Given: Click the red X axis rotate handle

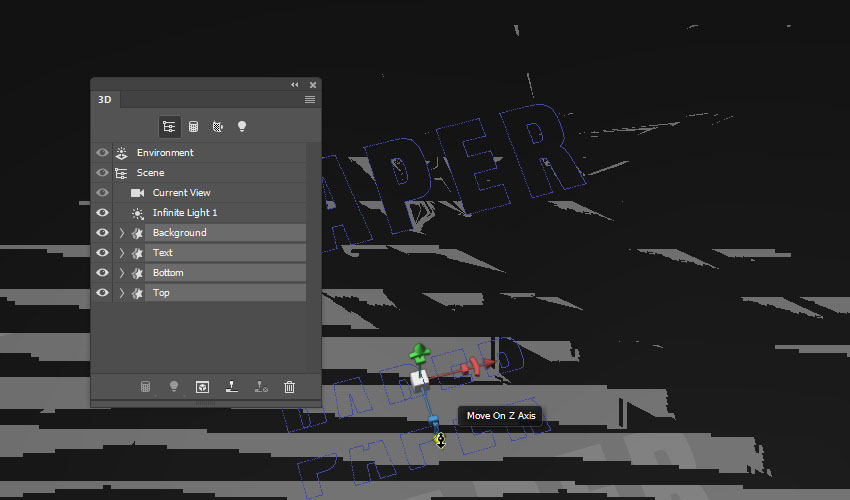Looking at the screenshot, I should click(475, 367).
